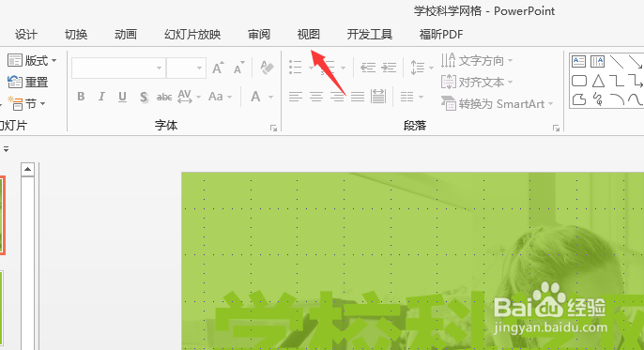
Task: Select the arc shape
Action: (x=617, y=99)
